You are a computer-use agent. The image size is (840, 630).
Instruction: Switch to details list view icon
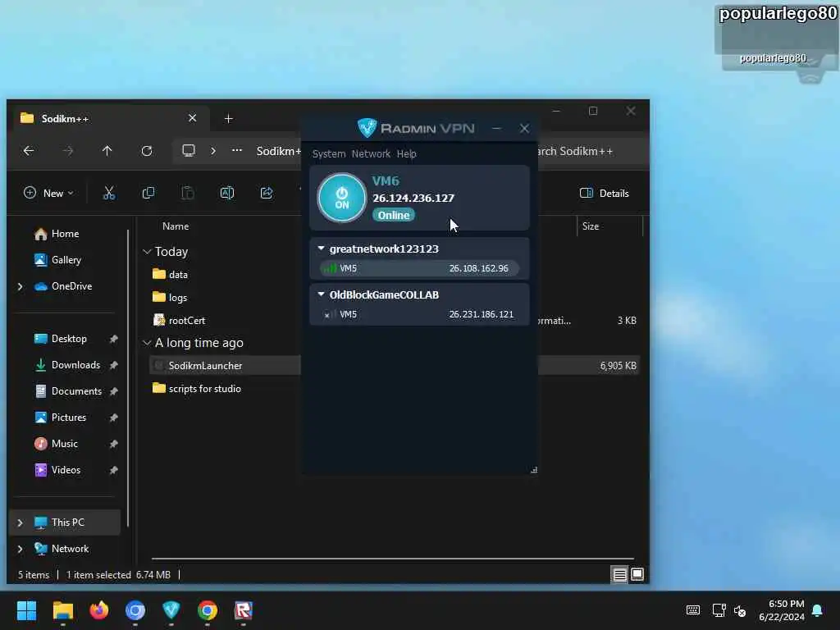pos(619,574)
